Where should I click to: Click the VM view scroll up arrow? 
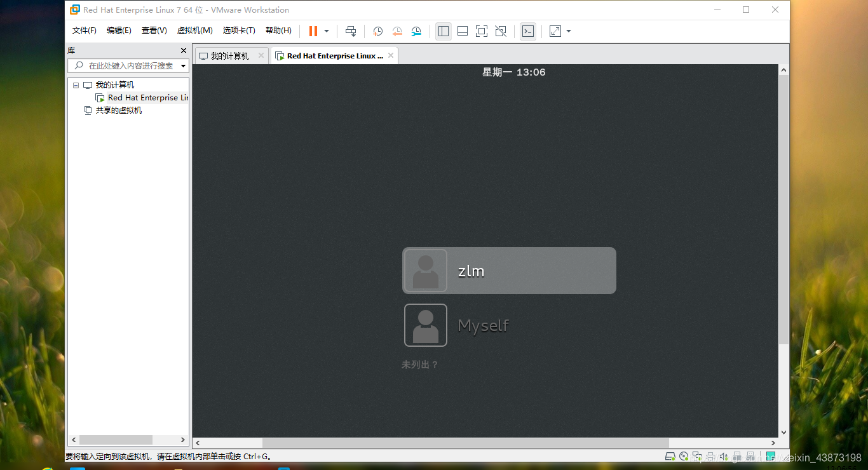783,70
